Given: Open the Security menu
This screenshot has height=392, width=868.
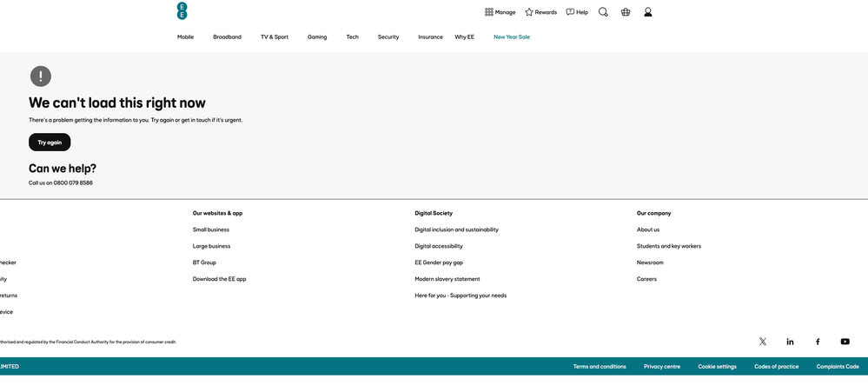Looking at the screenshot, I should [388, 37].
